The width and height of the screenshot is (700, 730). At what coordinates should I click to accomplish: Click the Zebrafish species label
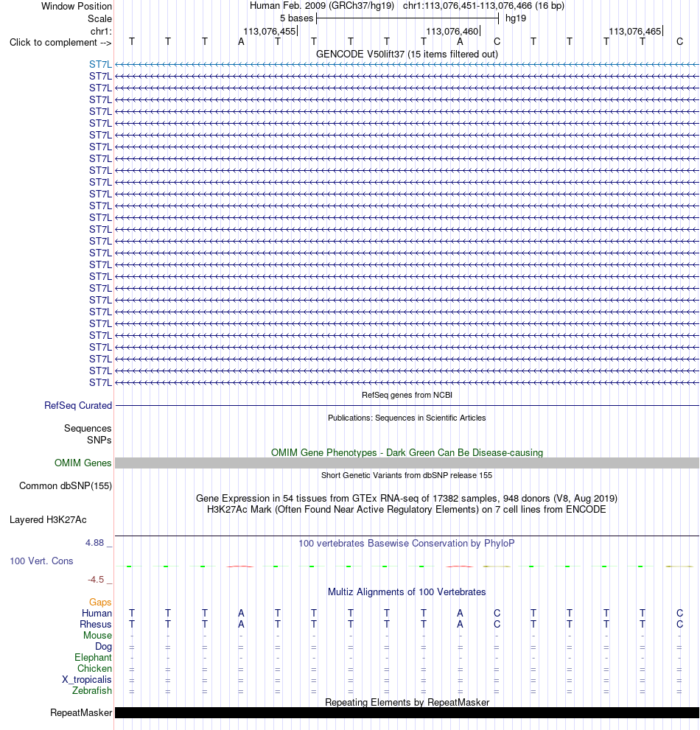click(x=92, y=690)
